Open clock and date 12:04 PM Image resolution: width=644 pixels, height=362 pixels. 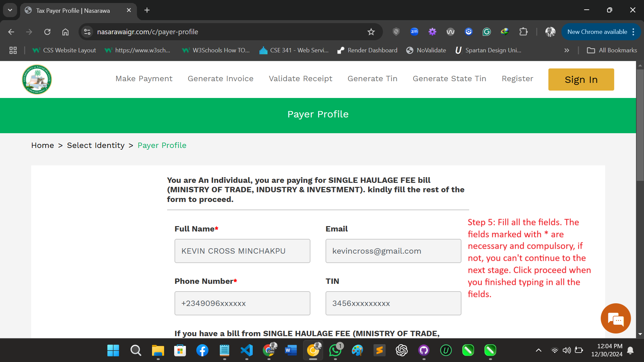click(607, 350)
